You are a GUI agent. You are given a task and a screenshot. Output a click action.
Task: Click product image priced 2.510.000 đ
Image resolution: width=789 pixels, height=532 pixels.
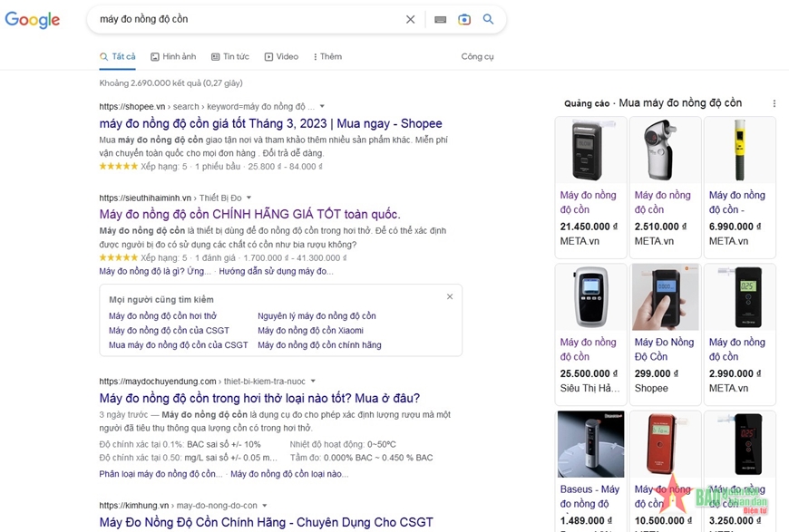click(x=666, y=150)
